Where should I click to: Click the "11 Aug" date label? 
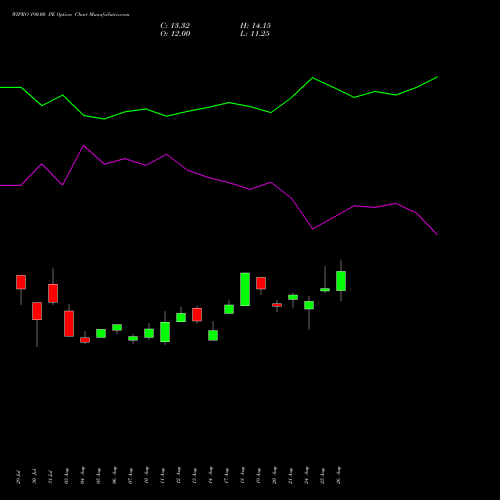162,476
